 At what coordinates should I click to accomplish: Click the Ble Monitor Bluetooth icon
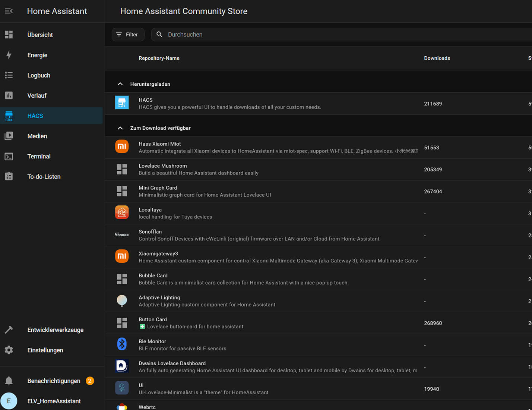(122, 344)
